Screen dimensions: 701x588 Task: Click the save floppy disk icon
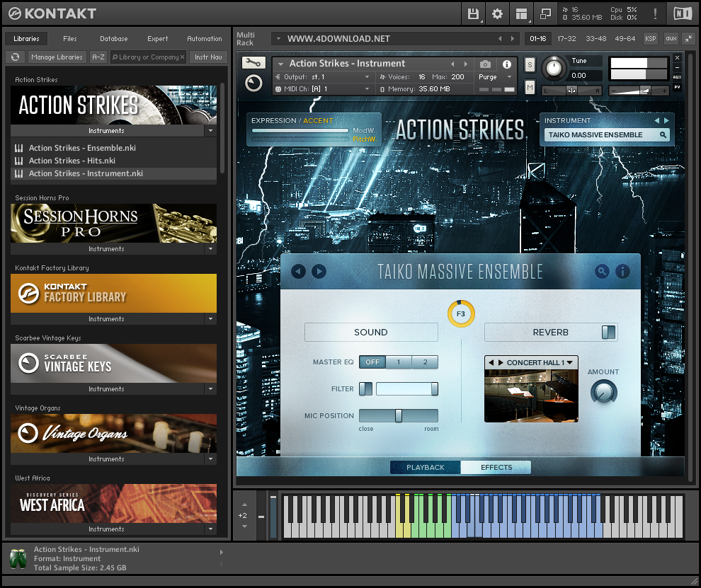click(x=473, y=13)
